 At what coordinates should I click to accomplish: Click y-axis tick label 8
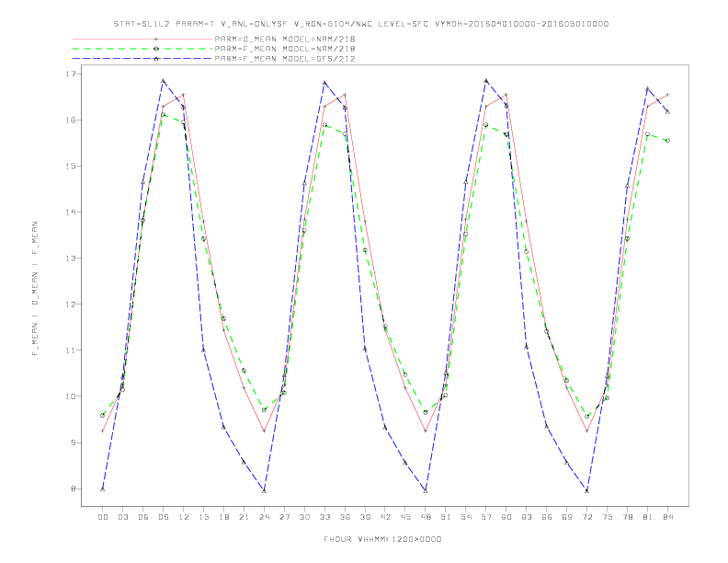[x=73, y=488]
